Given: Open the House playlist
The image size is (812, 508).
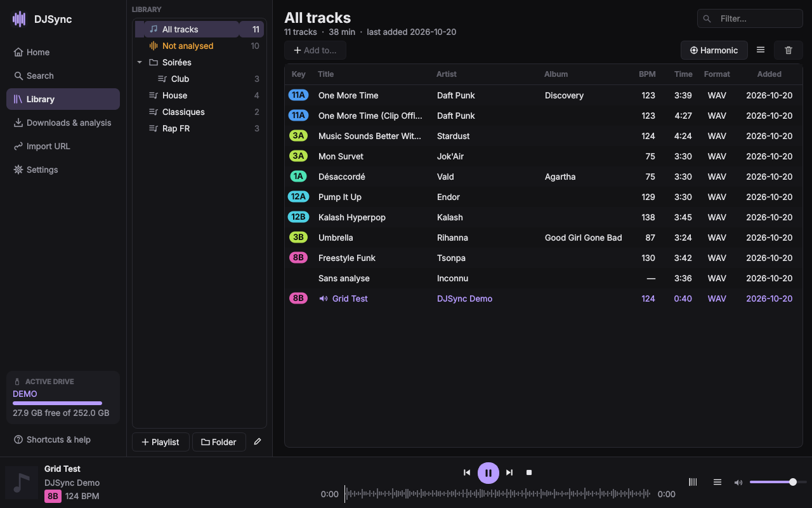Looking at the screenshot, I should (x=199, y=95).
